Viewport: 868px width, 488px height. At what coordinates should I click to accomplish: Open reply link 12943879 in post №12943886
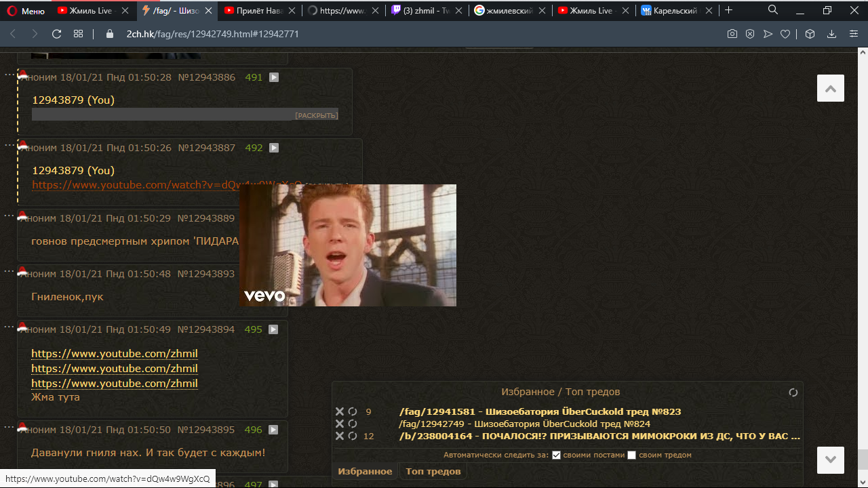point(73,100)
